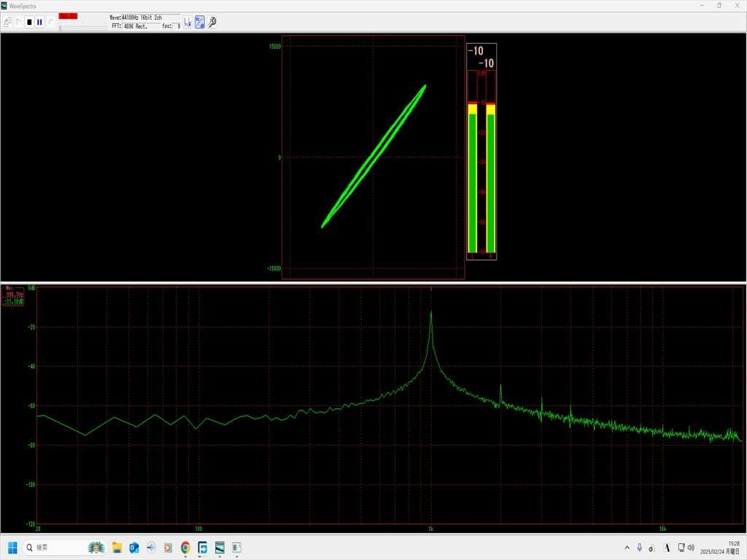Expand the hidden system tray icons chevron
747x560 pixels.
[627, 548]
